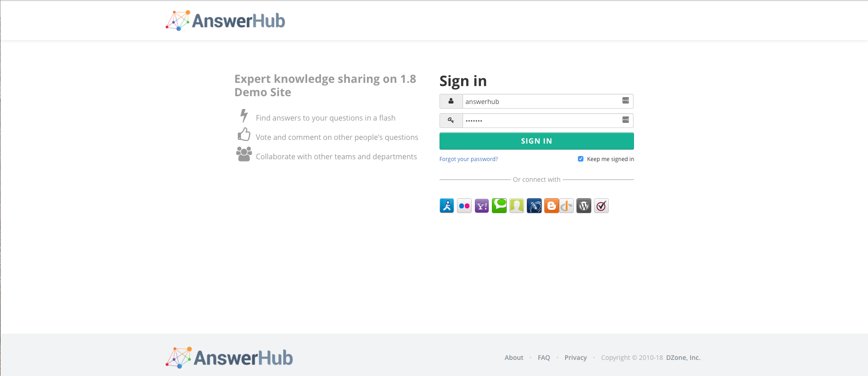
Task: Connect with the WordPress icon
Action: (x=584, y=206)
